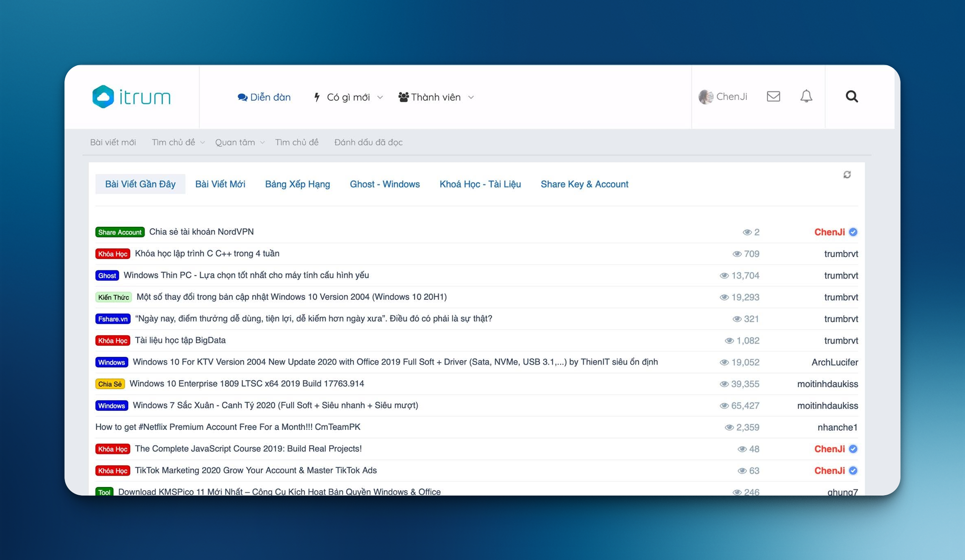This screenshot has width=965, height=560.
Task: Open Windows 10 Enterprise 1809 LTSC thread
Action: click(247, 383)
